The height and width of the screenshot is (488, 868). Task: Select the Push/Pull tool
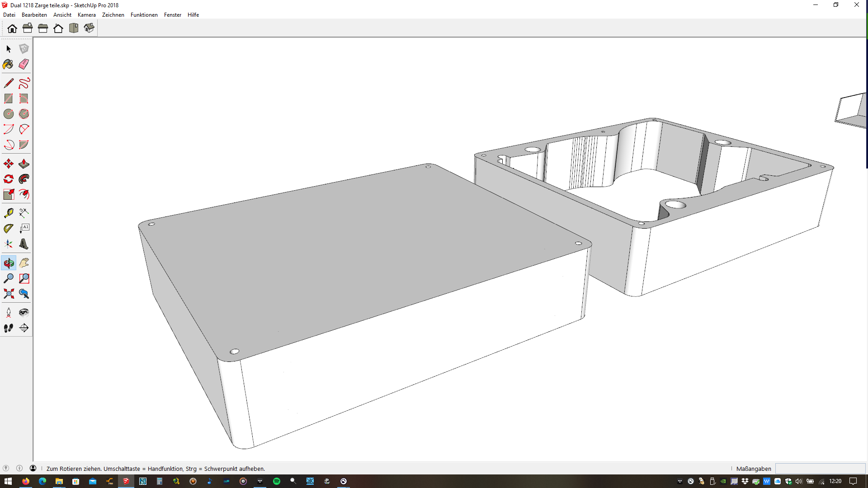click(24, 164)
